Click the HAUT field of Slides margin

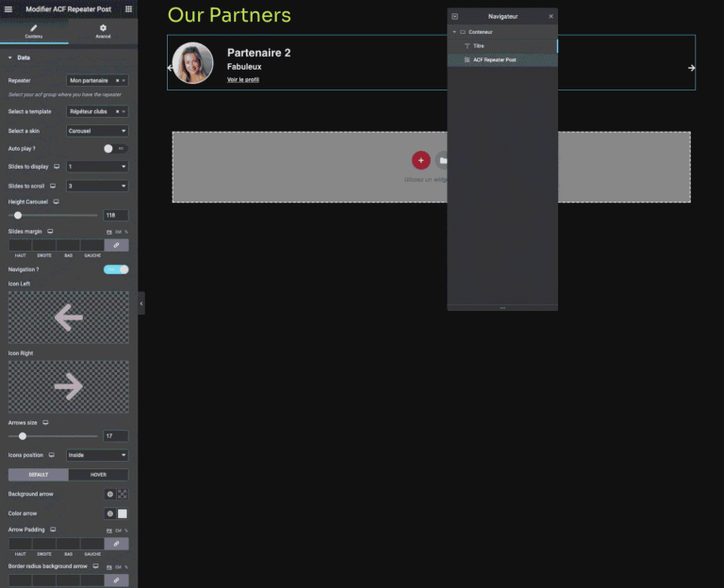21,245
